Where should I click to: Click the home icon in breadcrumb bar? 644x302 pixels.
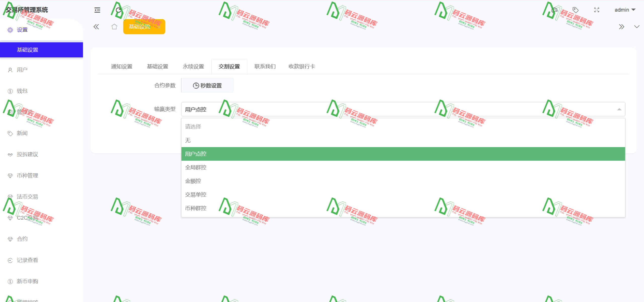114,26
